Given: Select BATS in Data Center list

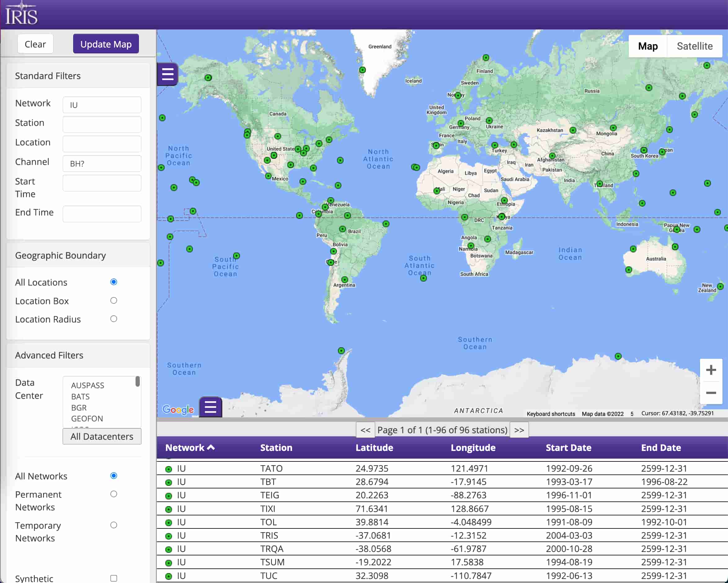Looking at the screenshot, I should (80, 397).
